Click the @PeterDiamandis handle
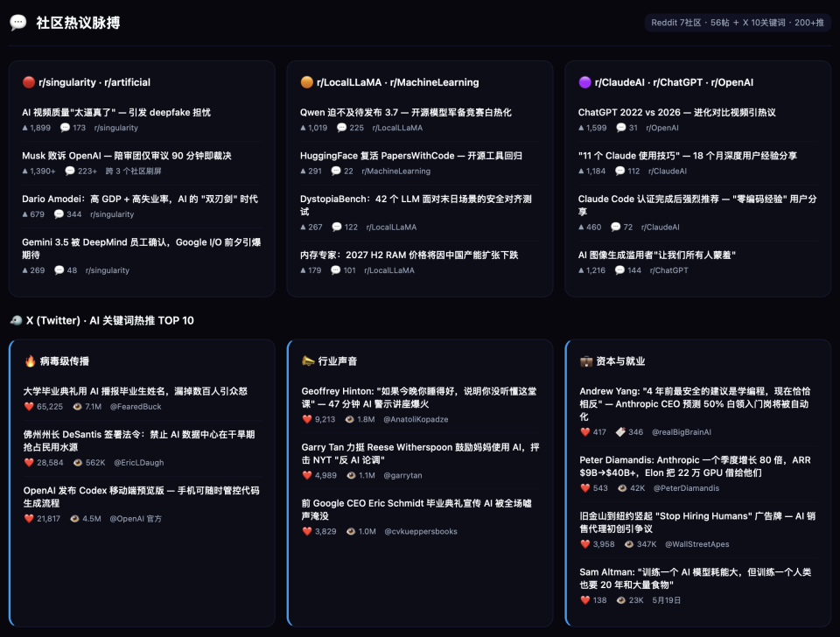The image size is (840, 637). click(686, 488)
